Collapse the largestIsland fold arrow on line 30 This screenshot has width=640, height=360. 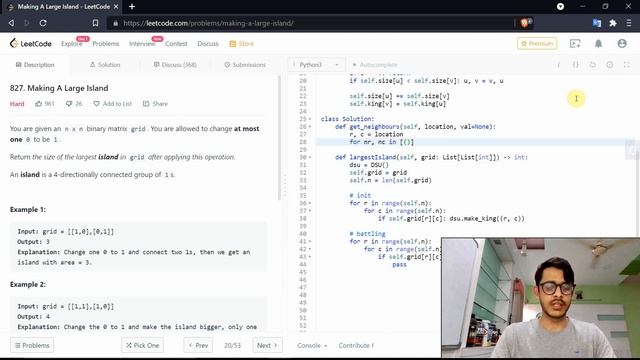(310, 158)
